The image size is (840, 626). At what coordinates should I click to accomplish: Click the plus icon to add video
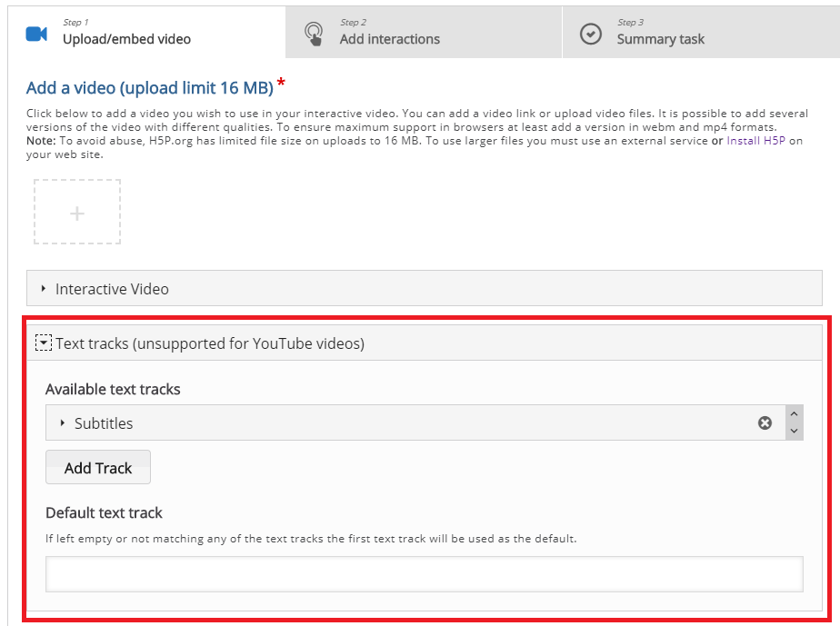(x=77, y=214)
